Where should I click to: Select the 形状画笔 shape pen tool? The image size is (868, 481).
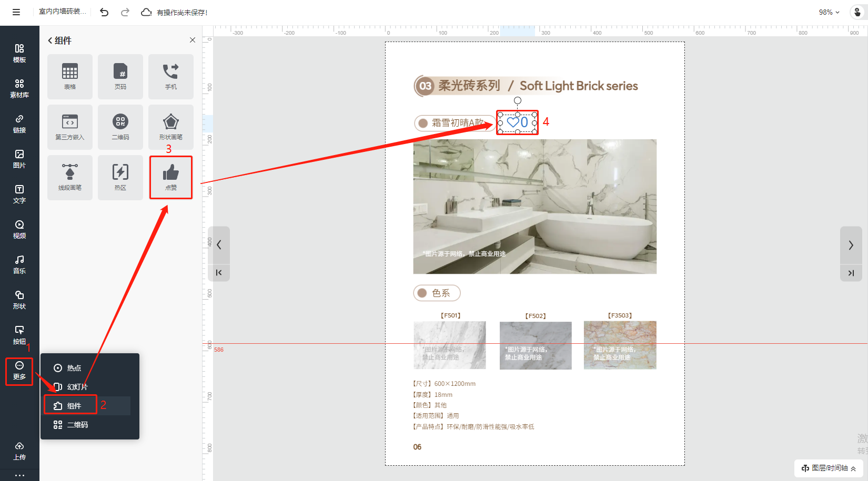[171, 127]
